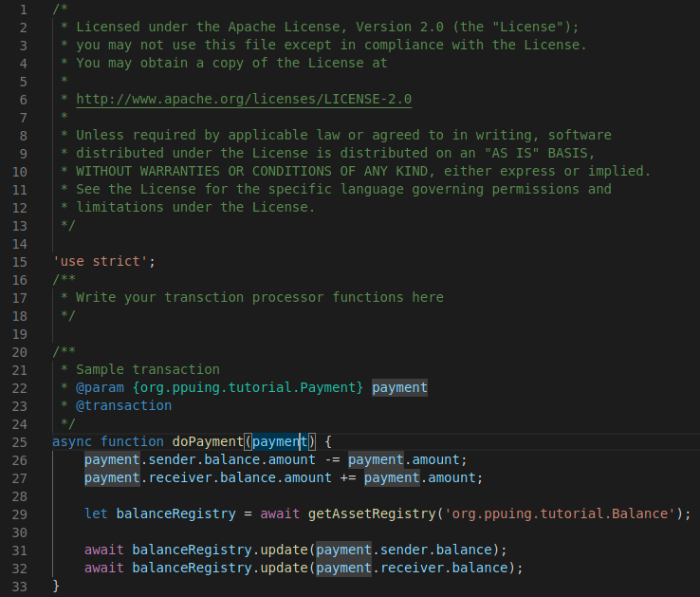700x597 pixels.
Task: Click receiver on line 27
Action: (180, 478)
